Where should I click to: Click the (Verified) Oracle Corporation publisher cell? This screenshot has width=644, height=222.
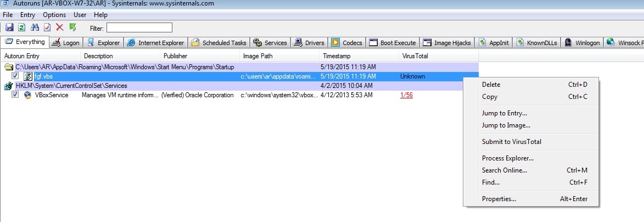coord(198,95)
